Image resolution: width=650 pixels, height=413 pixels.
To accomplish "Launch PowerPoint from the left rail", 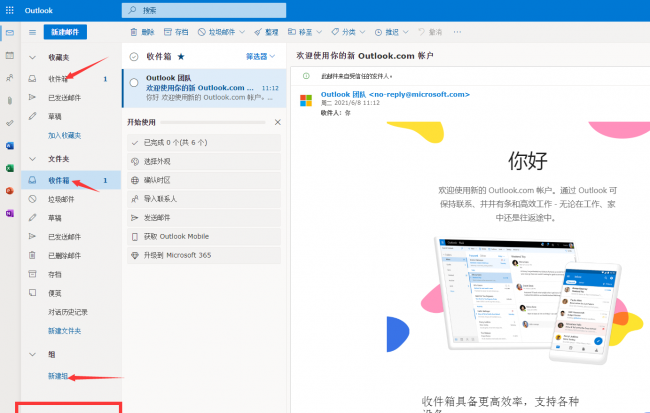I will point(10,191).
